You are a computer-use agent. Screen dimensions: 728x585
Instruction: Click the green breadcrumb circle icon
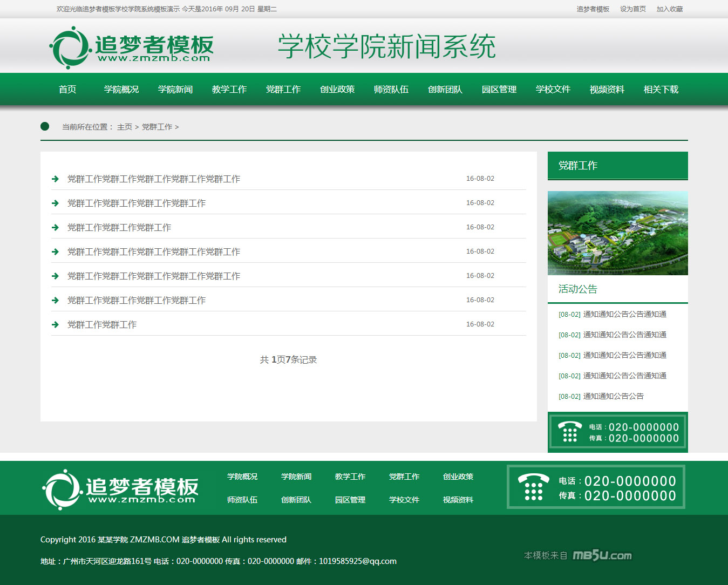(45, 126)
